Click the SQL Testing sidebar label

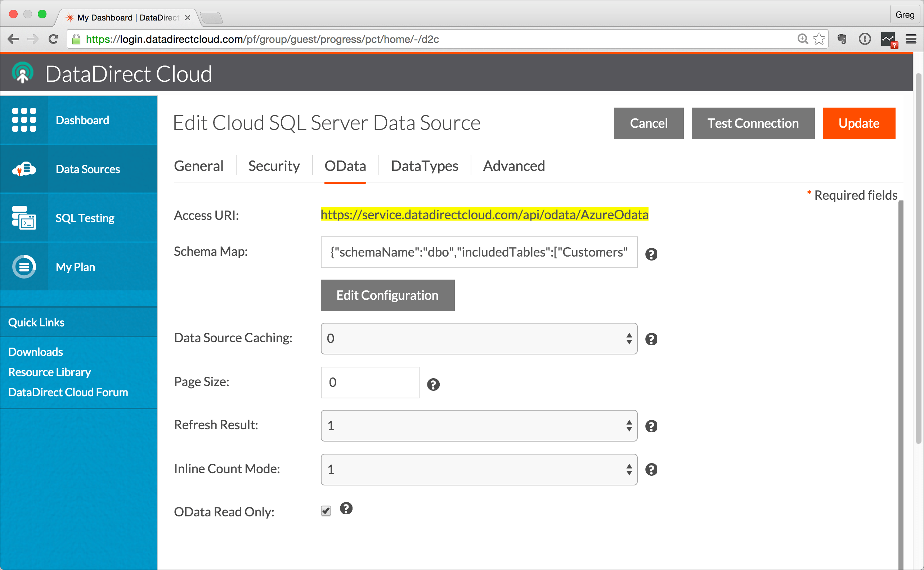pos(85,218)
